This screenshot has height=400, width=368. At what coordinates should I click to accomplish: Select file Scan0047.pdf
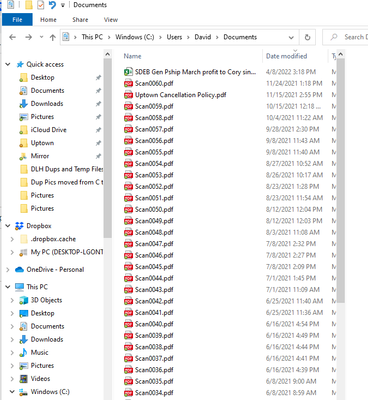pos(154,244)
